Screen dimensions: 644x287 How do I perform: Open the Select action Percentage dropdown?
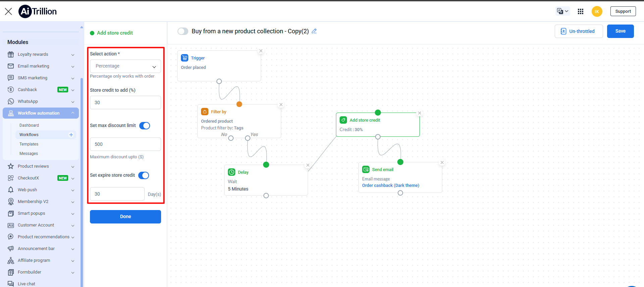(126, 66)
